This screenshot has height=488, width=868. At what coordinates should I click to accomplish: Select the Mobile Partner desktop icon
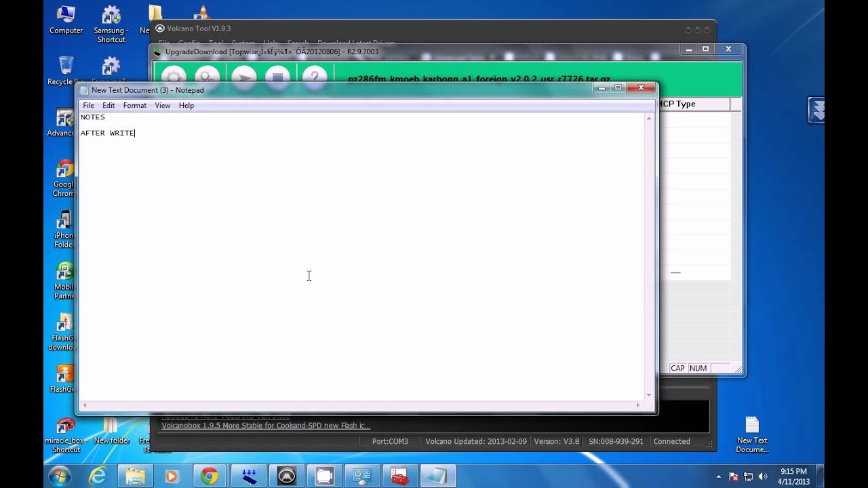coord(64,281)
